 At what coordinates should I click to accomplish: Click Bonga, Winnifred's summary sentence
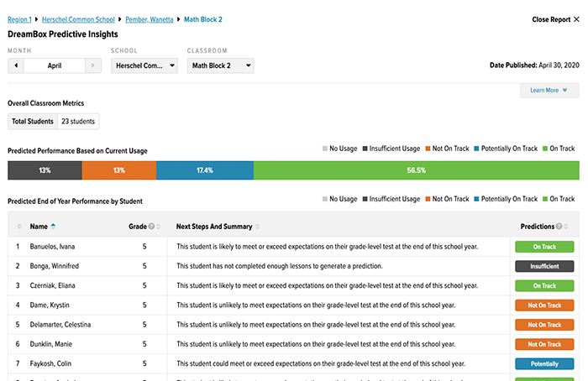(x=280, y=266)
